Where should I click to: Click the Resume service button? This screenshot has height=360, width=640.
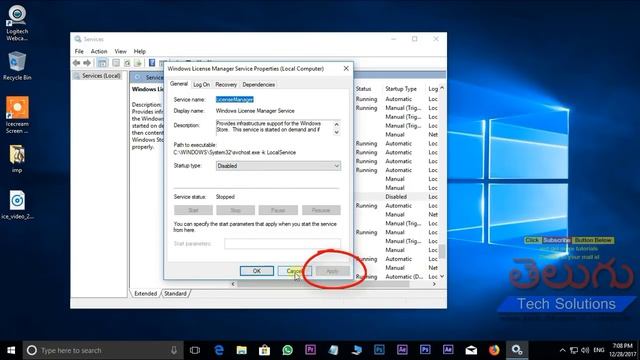pyautogui.click(x=321, y=210)
